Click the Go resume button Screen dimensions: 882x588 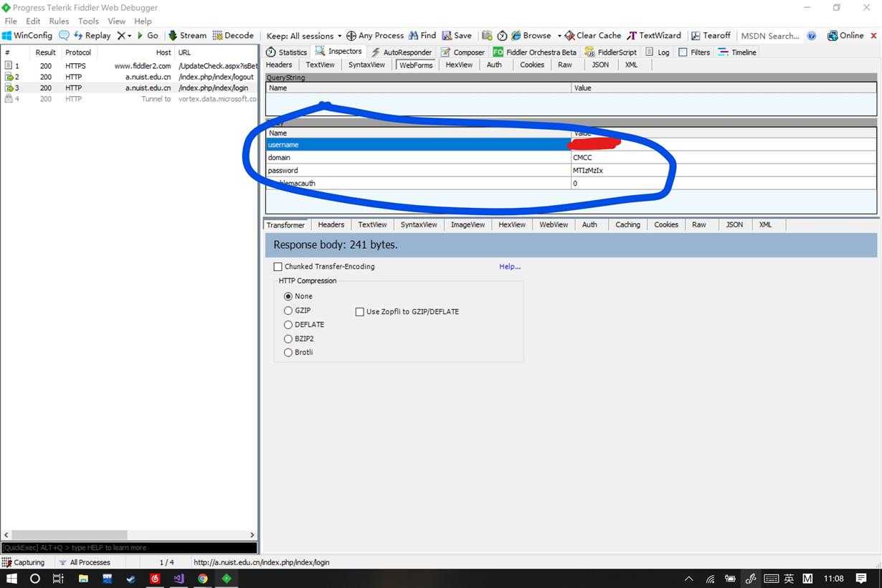tap(148, 35)
